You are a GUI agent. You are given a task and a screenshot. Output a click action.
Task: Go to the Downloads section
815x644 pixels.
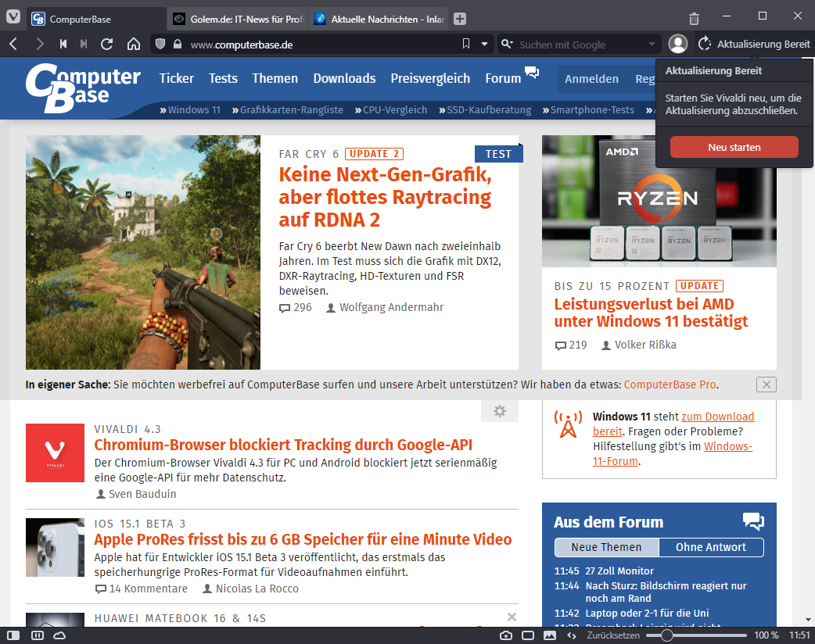click(344, 78)
